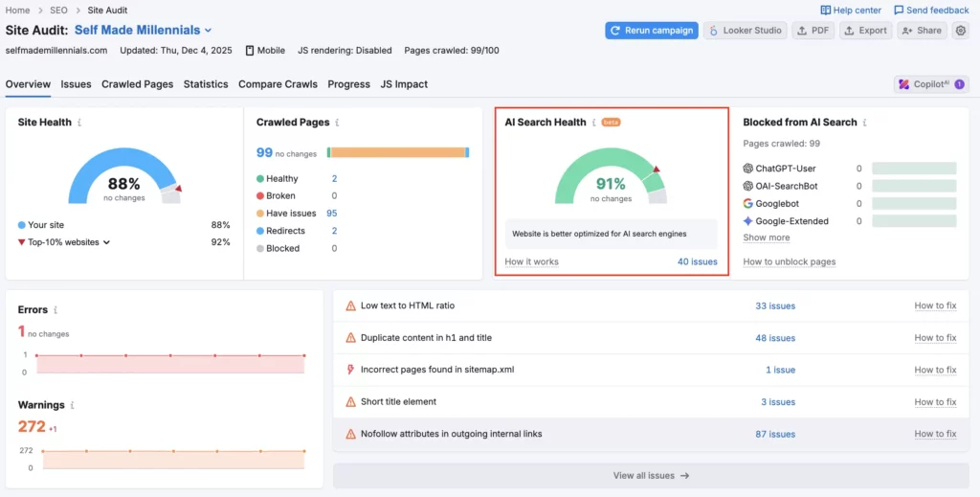This screenshot has width=980, height=497.
Task: Click the beta badge by AI Search Health
Action: pos(611,123)
